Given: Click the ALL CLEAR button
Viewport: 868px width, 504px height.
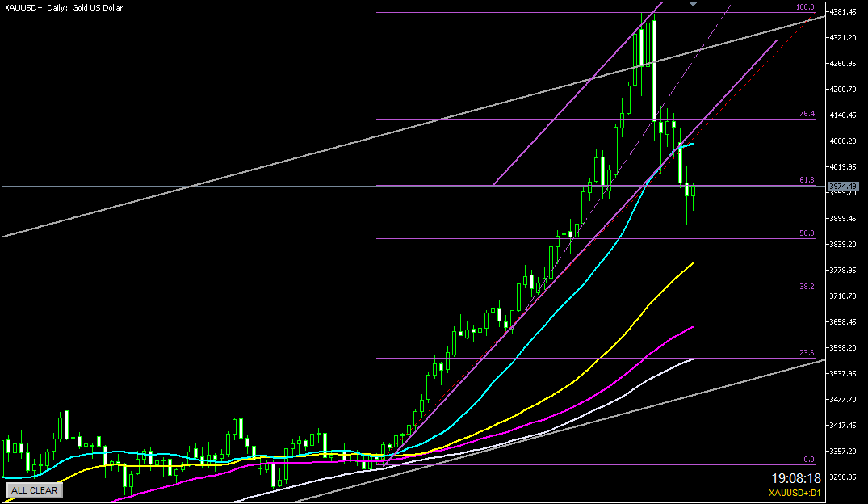Looking at the screenshot, I should tap(34, 489).
